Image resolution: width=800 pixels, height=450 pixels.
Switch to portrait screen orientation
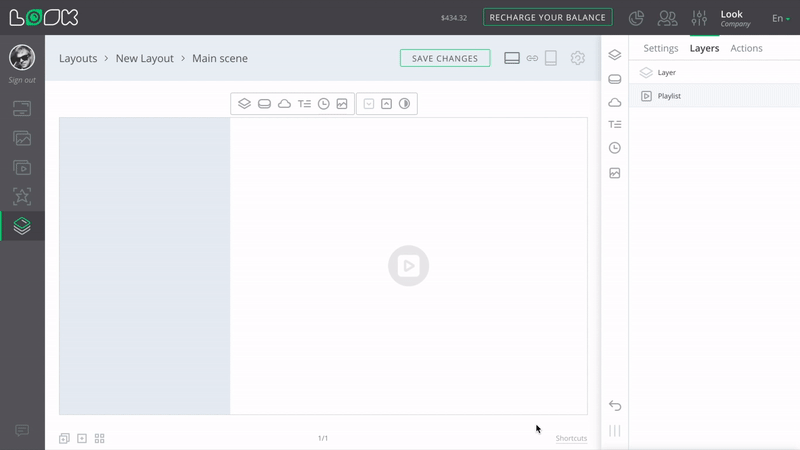[551, 58]
